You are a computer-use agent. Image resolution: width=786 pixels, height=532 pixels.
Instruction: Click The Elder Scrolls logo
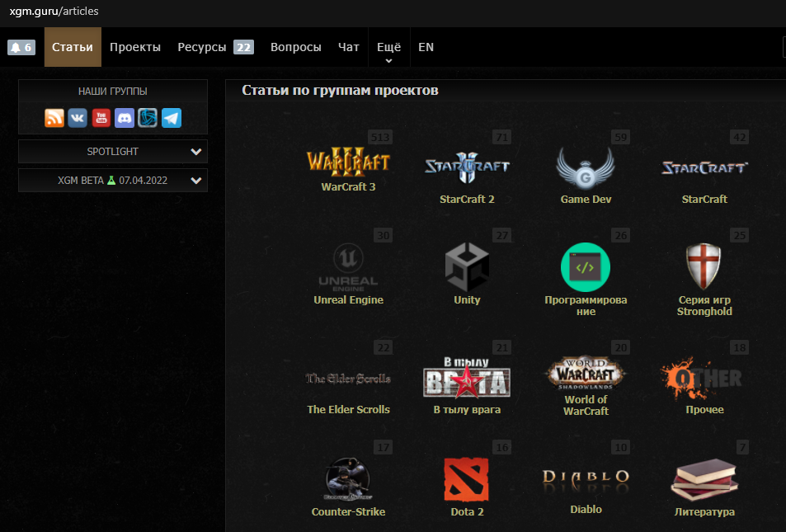click(348, 379)
